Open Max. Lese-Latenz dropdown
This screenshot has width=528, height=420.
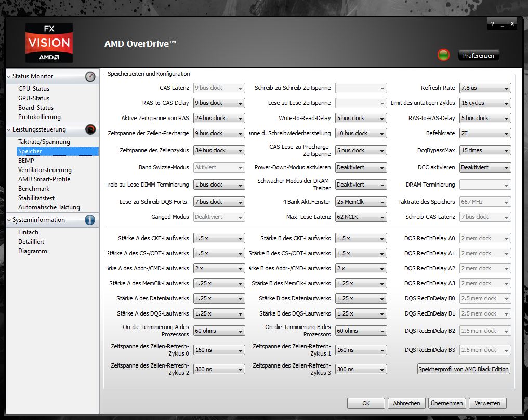[361, 217]
